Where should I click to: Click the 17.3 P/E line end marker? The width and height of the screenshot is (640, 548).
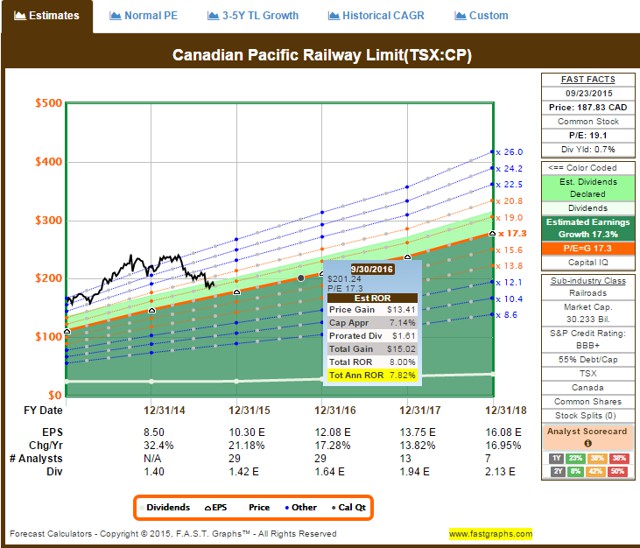click(492, 233)
